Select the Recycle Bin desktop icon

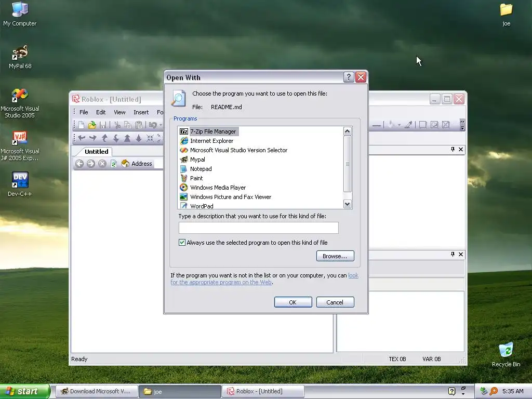(506, 354)
